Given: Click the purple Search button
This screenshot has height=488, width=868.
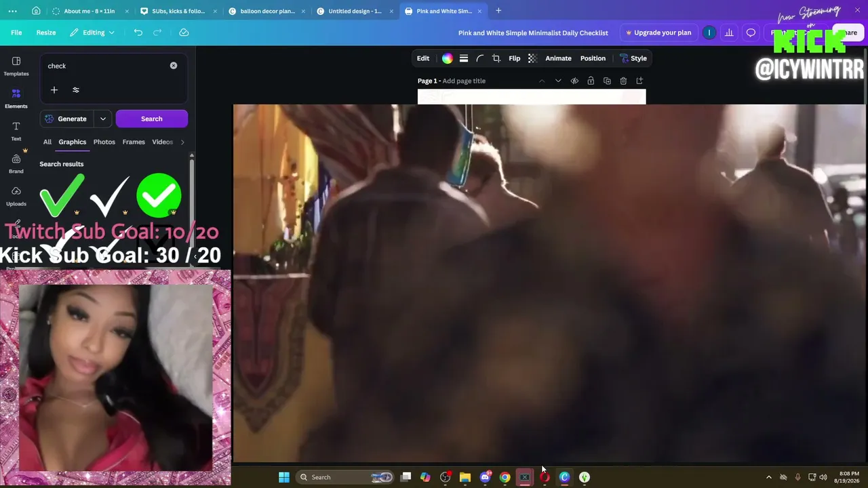Looking at the screenshot, I should click(152, 119).
